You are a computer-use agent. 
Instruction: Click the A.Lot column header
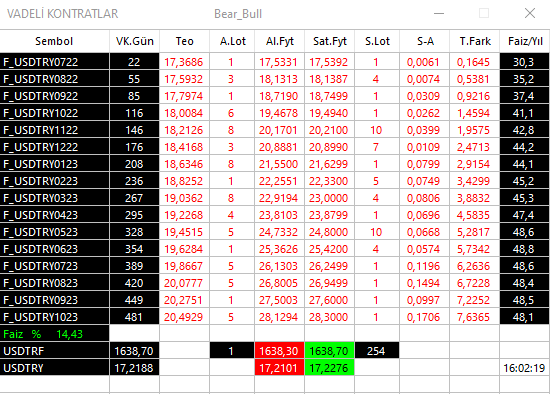(x=232, y=41)
